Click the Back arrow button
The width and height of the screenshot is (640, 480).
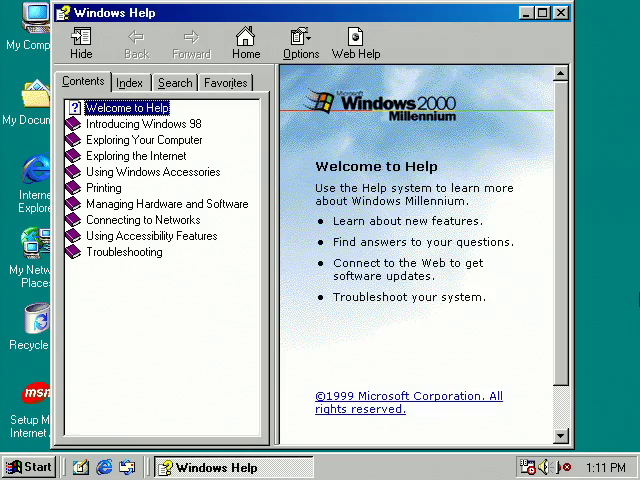136,43
